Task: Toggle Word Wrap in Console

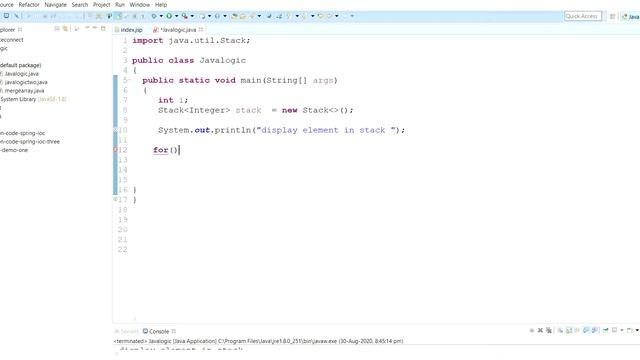Action: pyautogui.click(x=577, y=330)
